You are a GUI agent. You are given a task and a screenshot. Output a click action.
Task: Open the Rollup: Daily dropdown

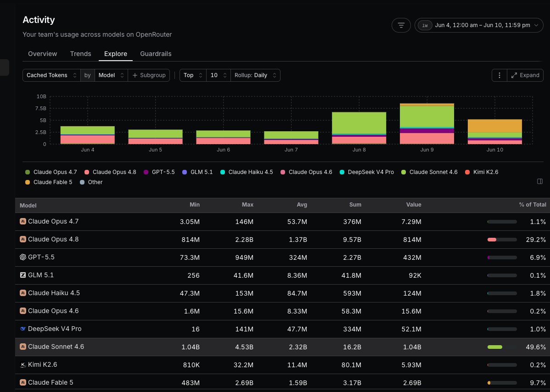coord(255,75)
